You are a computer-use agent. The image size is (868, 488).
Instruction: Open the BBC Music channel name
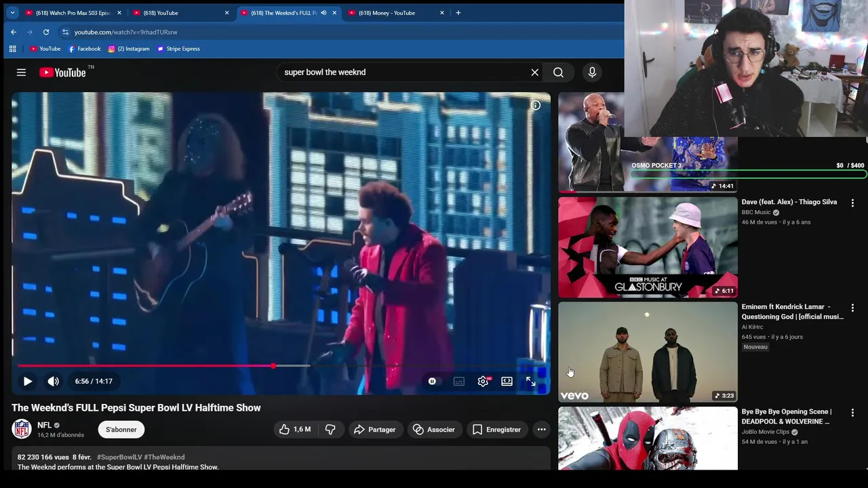click(756, 212)
